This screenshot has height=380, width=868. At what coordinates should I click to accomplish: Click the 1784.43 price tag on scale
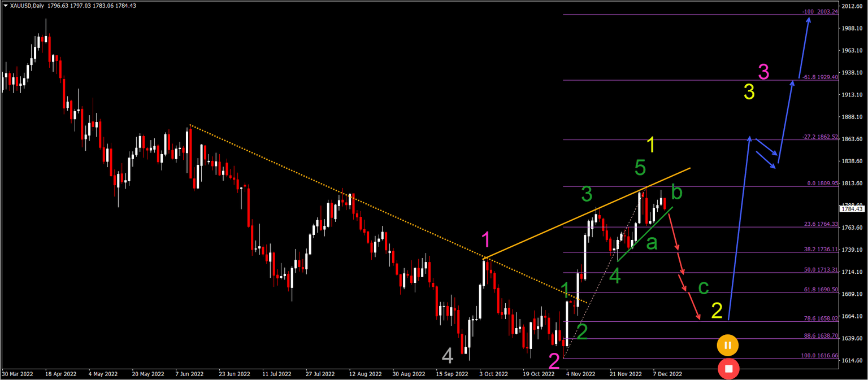click(853, 208)
